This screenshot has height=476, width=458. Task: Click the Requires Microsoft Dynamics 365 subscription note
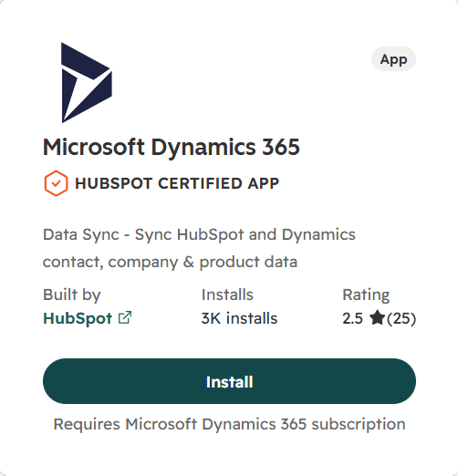229,424
